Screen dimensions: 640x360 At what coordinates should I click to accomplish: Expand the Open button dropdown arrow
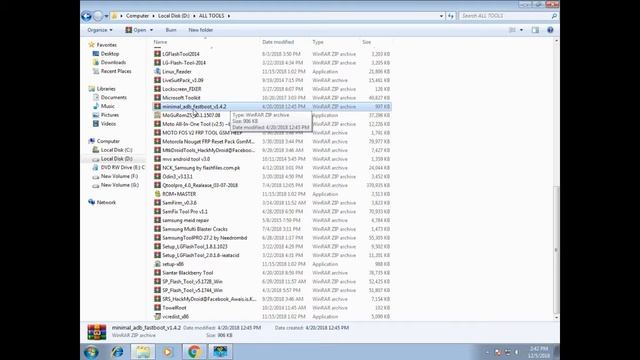[x=151, y=30]
